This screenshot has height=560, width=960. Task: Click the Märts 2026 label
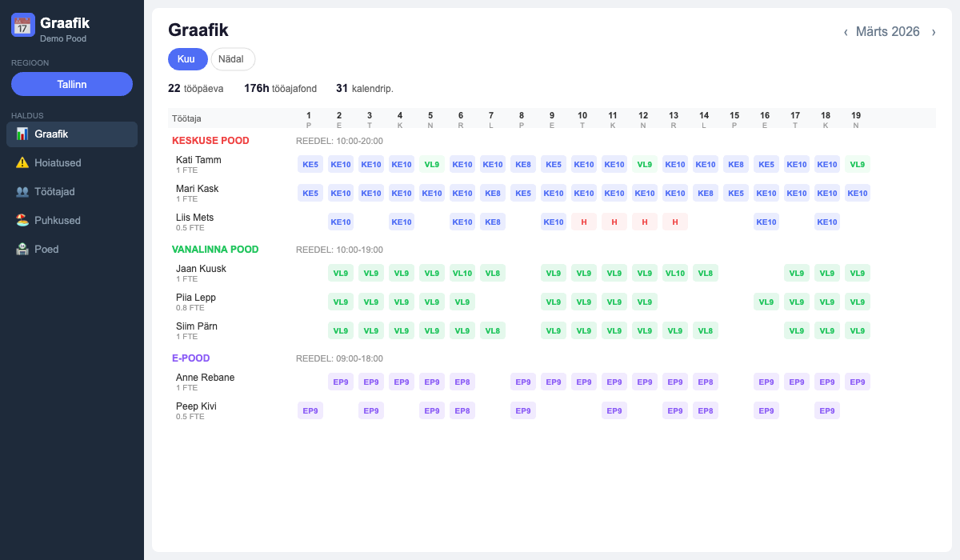click(x=889, y=32)
